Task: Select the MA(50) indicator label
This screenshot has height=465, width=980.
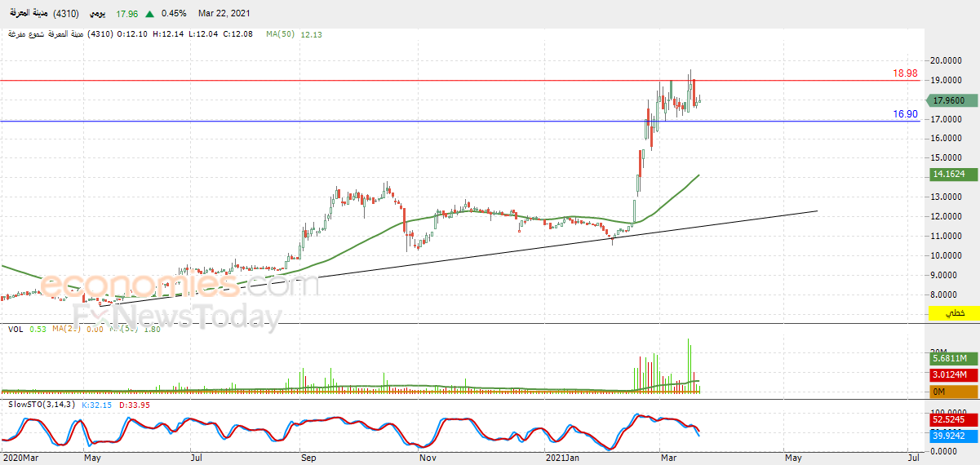Action: [x=280, y=34]
